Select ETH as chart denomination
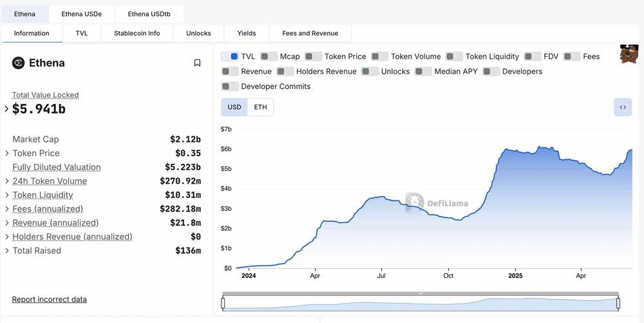This screenshot has width=644, height=323. click(x=260, y=107)
